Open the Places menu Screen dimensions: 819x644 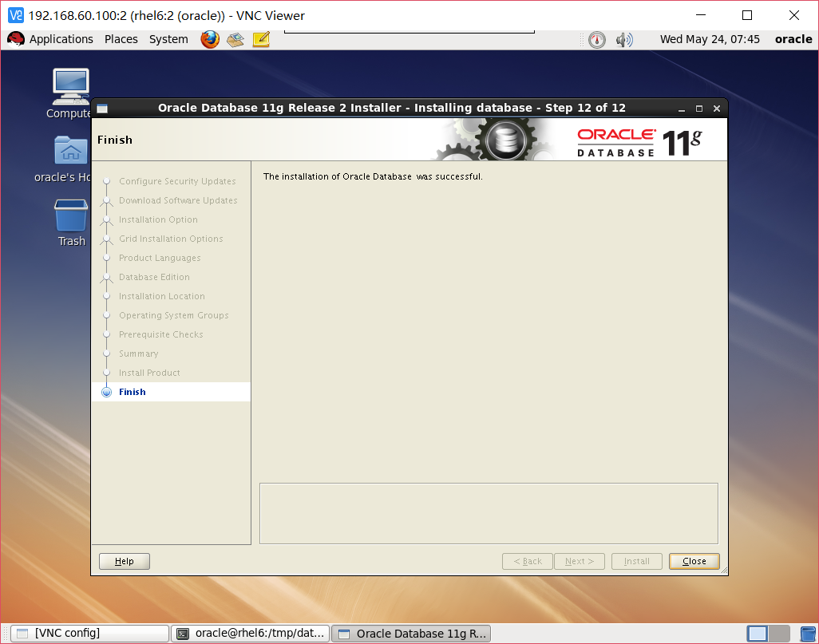coord(121,38)
